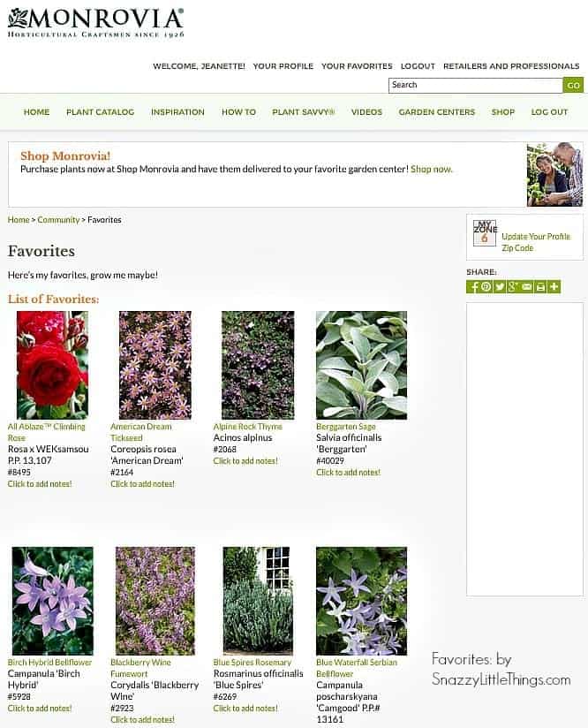The height and width of the screenshot is (728, 588).
Task: Click the item number '#40029'
Action: [330, 460]
